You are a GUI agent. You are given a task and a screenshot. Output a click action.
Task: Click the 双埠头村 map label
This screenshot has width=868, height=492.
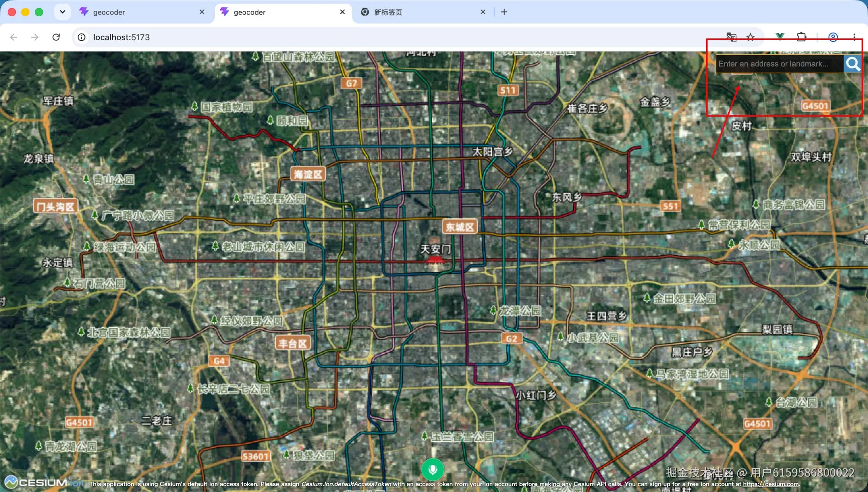click(811, 157)
